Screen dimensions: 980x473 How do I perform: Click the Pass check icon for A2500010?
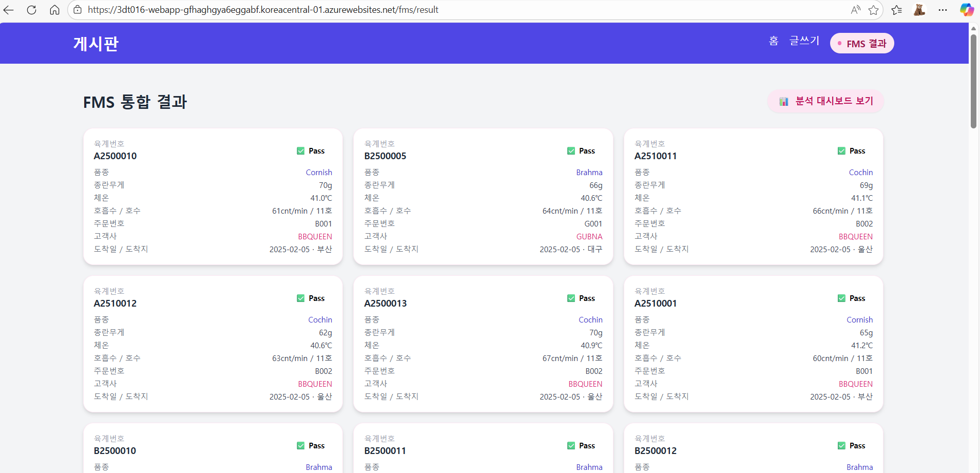301,151
